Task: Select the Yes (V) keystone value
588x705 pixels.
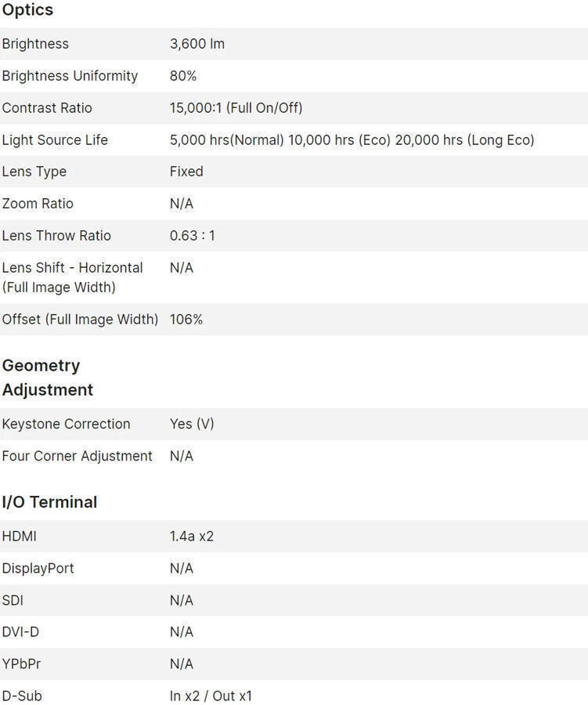Action: coord(192,424)
